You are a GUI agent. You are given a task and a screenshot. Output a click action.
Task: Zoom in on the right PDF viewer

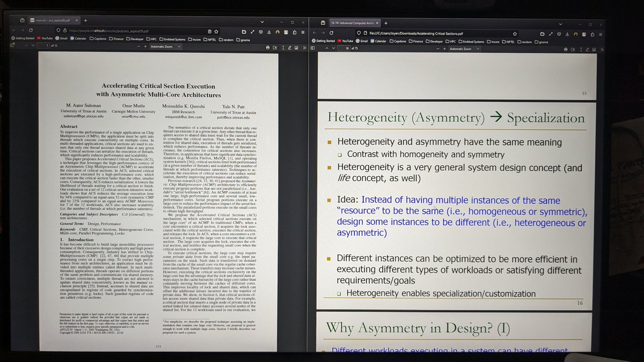pos(444,49)
